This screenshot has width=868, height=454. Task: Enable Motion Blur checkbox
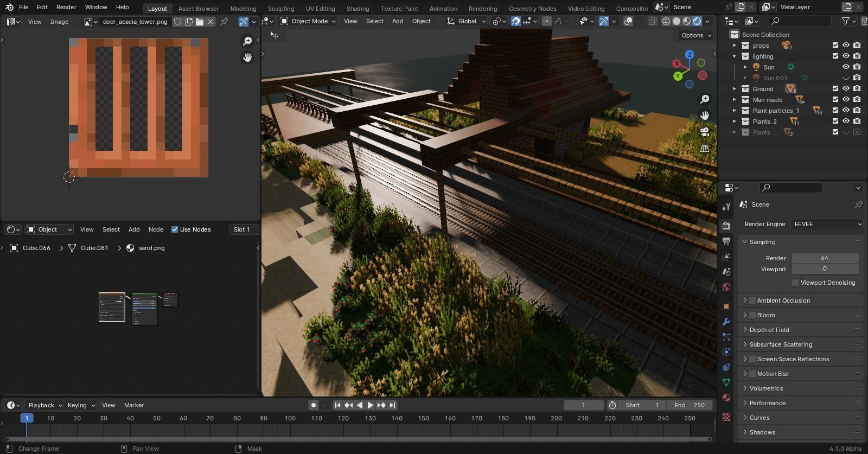point(752,374)
